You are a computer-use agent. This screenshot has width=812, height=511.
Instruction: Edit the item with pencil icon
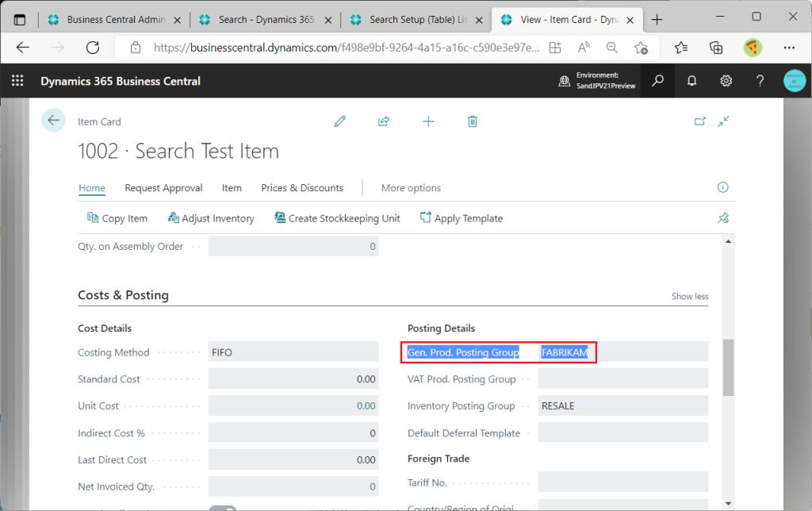click(x=339, y=121)
